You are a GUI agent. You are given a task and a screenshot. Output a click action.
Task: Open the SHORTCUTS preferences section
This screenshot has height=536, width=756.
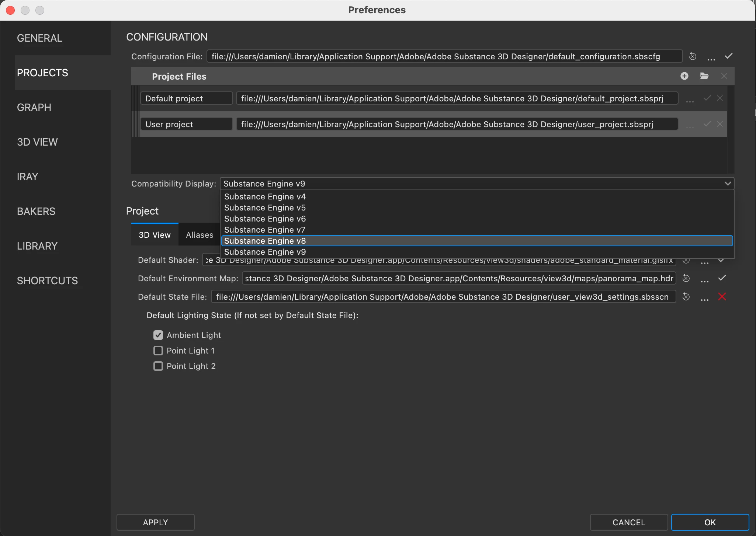(x=47, y=281)
